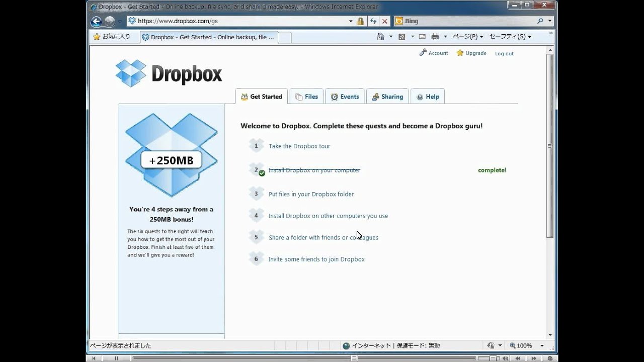Click the Dropbox logo

point(169,73)
